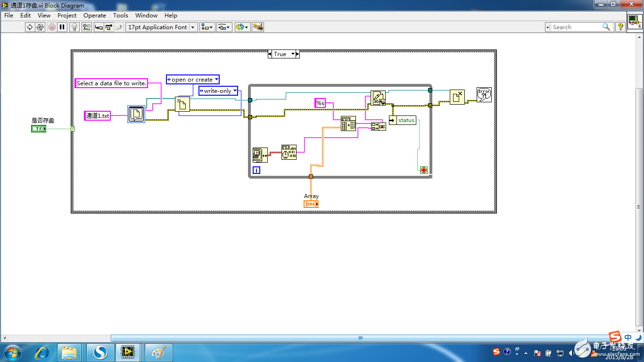
Task: Select the Write to Text File node
Action: click(x=378, y=98)
